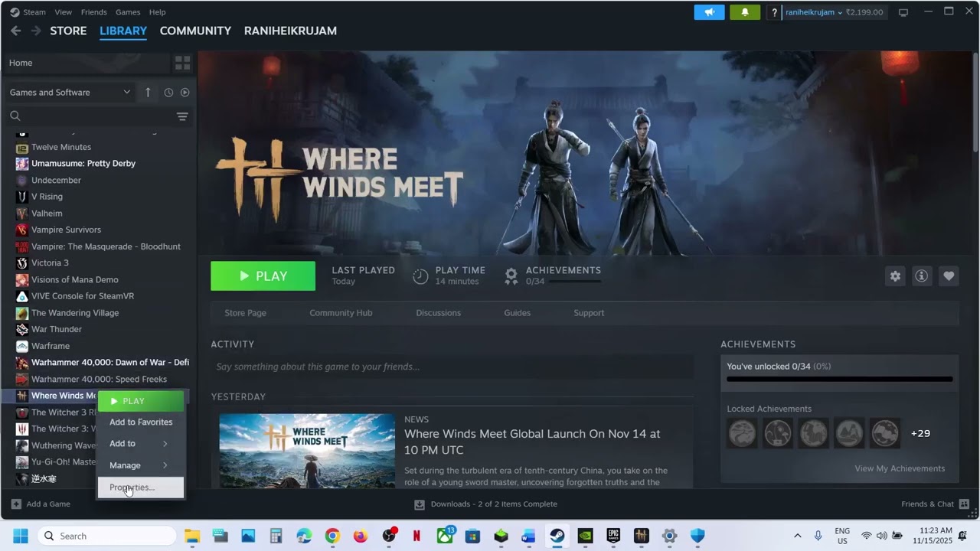The width and height of the screenshot is (980, 551).
Task: Select Warframe in the library list
Action: tap(51, 346)
